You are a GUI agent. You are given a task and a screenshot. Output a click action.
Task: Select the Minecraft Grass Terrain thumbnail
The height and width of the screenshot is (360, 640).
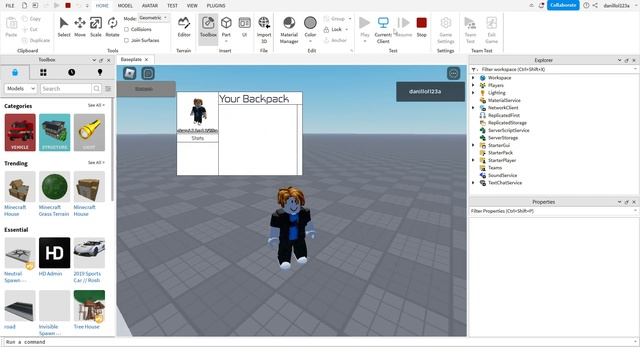point(55,187)
